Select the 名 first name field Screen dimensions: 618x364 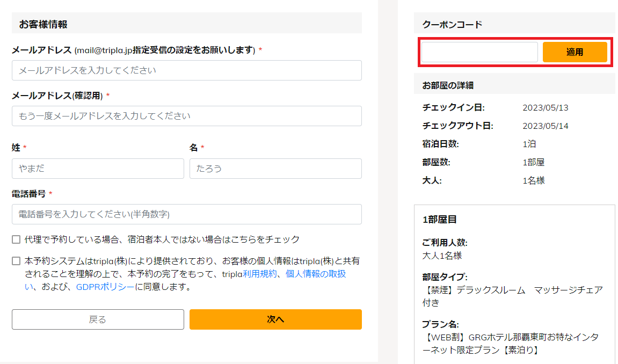275,169
